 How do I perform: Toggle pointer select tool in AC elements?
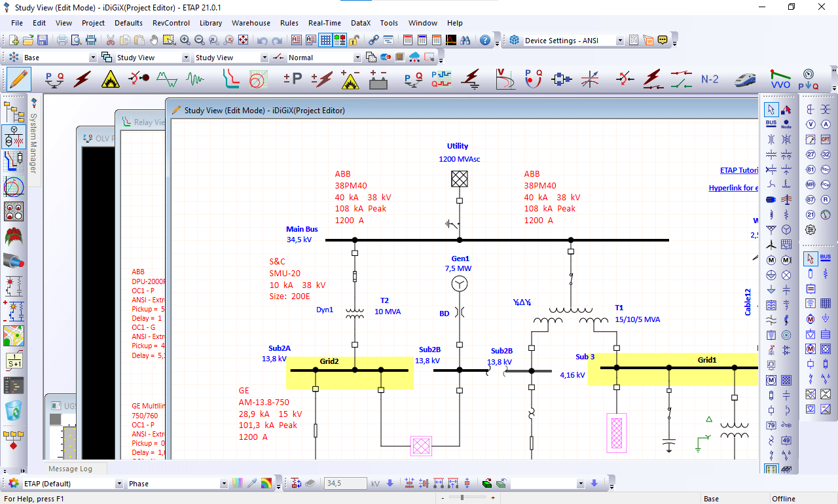771,110
